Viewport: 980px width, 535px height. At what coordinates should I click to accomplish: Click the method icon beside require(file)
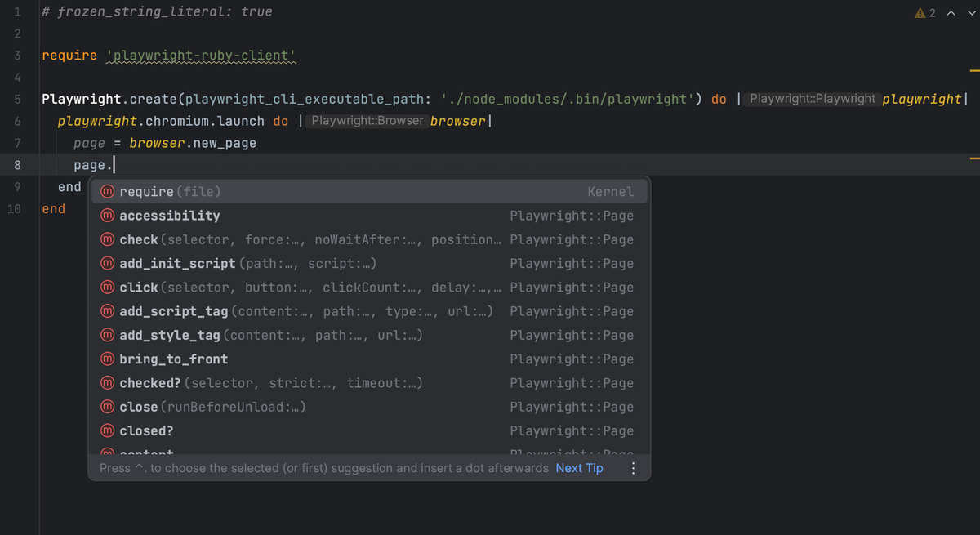pos(107,191)
